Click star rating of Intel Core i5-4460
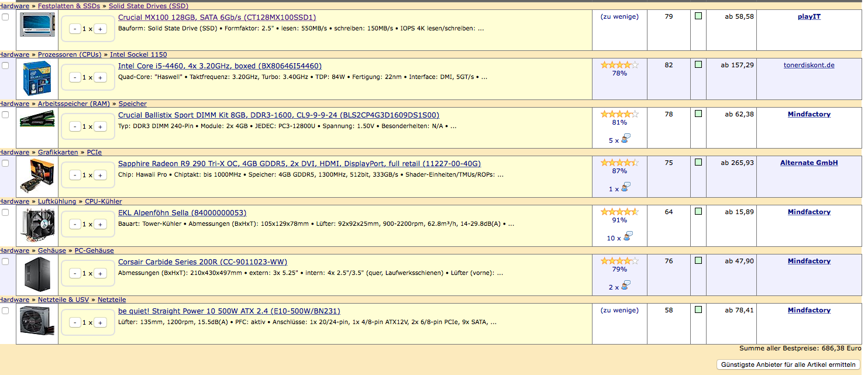The image size is (868, 375). (619, 65)
